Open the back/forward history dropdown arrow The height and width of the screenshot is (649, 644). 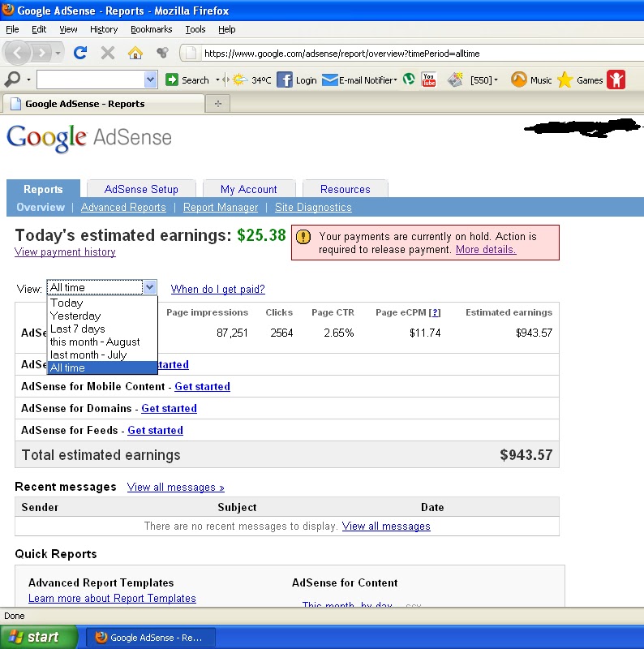tap(58, 53)
